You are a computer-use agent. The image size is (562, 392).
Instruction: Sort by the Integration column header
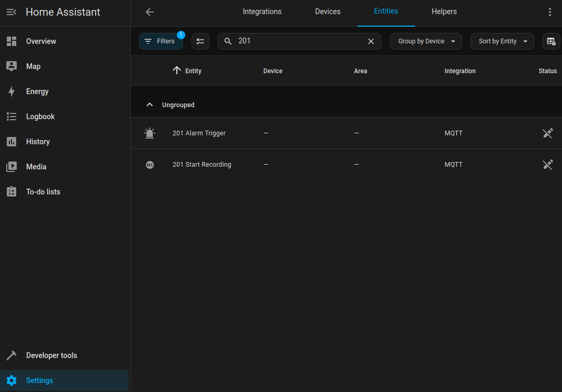(x=460, y=71)
